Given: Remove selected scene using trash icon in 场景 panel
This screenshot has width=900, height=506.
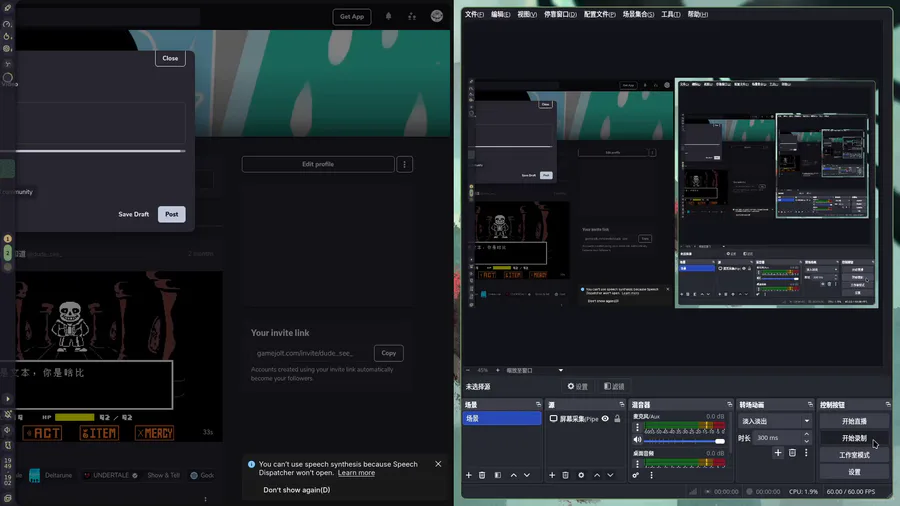Looking at the screenshot, I should tap(482, 475).
